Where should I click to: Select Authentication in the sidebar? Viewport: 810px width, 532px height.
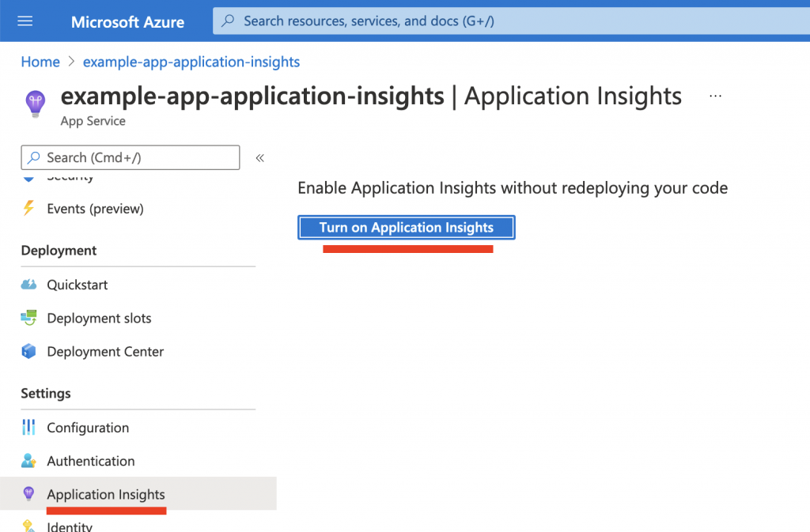tap(91, 461)
